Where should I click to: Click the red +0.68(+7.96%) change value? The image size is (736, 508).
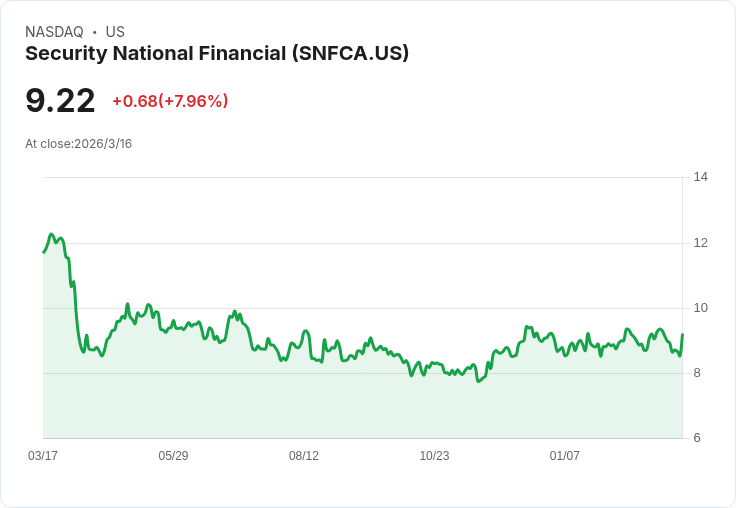click(x=170, y=101)
